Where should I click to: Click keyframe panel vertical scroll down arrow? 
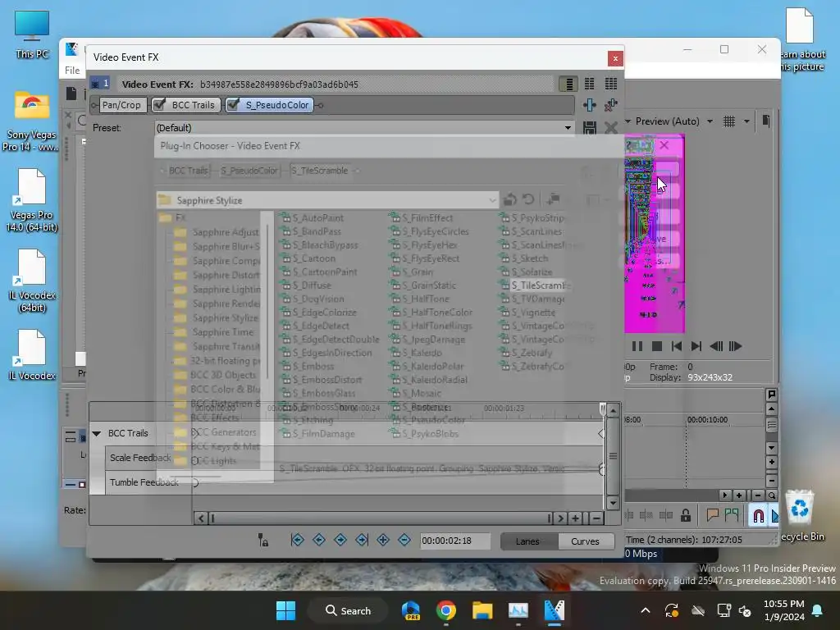click(613, 503)
